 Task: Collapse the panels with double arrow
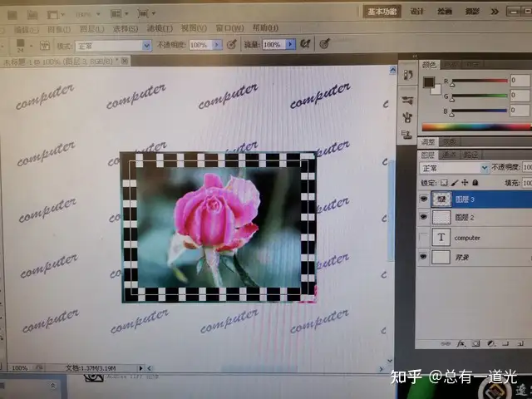[415, 56]
